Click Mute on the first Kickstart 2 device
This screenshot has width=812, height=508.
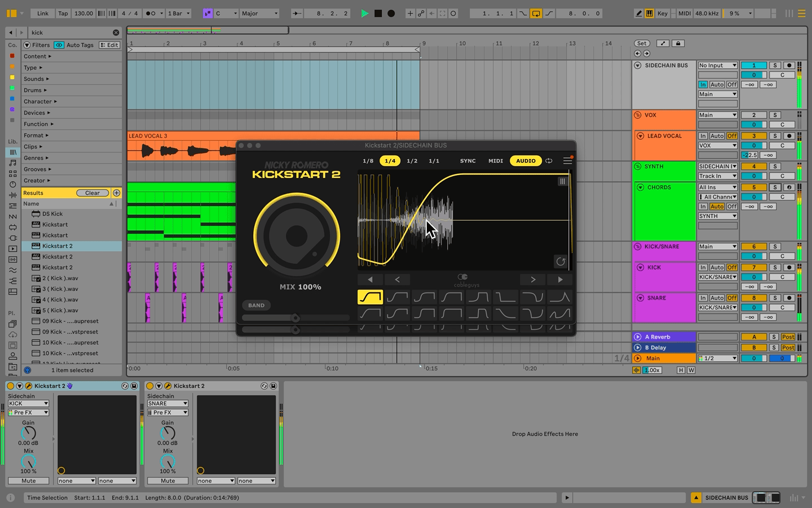[x=29, y=481]
